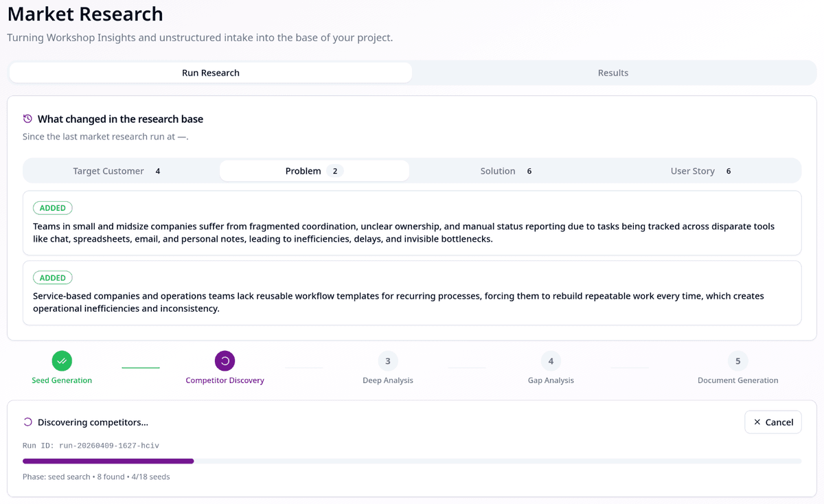
Task: Click the "4" count badge on Target Customer
Action: [158, 170]
